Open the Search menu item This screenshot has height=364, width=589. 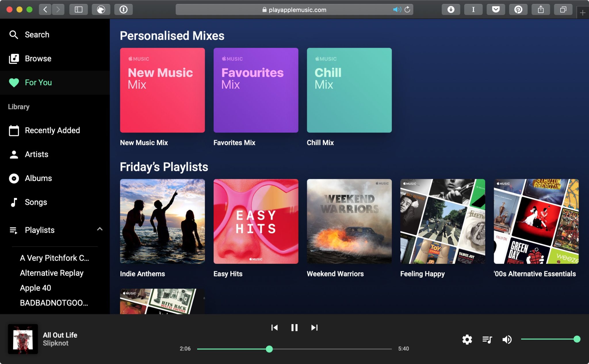click(55, 35)
